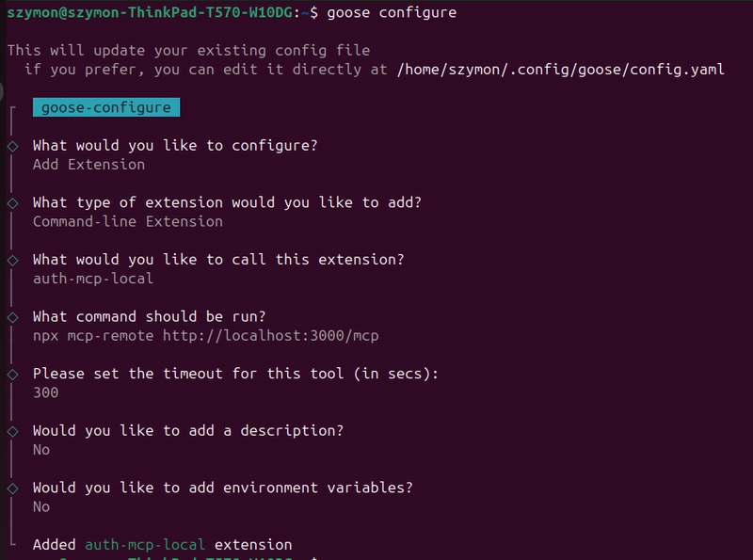Click the diamond beside 'What would you like to call this extension?'

pos(13,261)
